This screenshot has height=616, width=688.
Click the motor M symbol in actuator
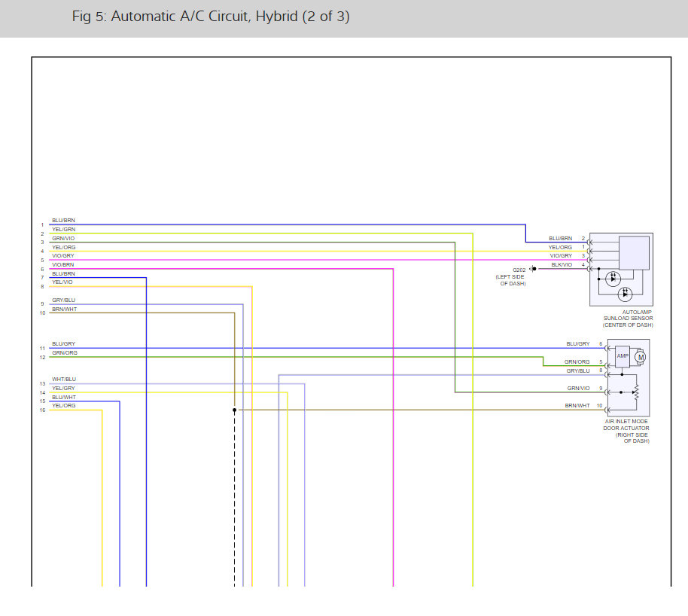(x=640, y=357)
